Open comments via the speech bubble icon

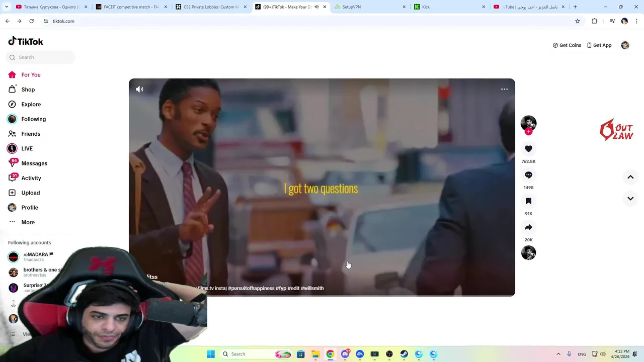(528, 175)
